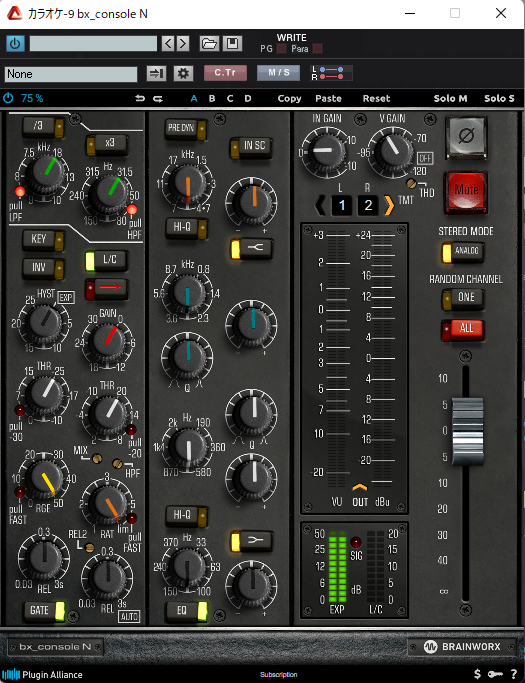The width and height of the screenshot is (525, 683).
Task: Select next TMT channel orange arrow
Action: click(389, 205)
